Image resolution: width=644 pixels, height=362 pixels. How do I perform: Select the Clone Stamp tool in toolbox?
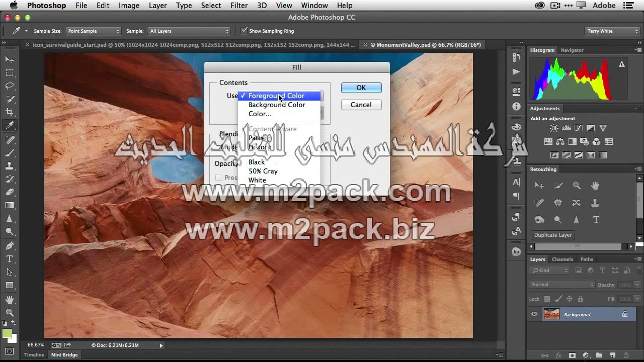[x=10, y=166]
